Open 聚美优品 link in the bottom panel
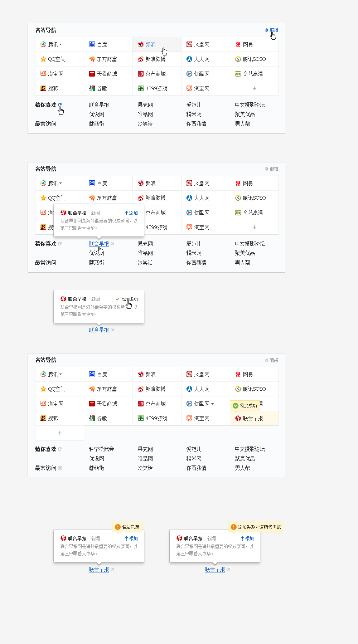The height and width of the screenshot is (644, 358). (x=245, y=458)
